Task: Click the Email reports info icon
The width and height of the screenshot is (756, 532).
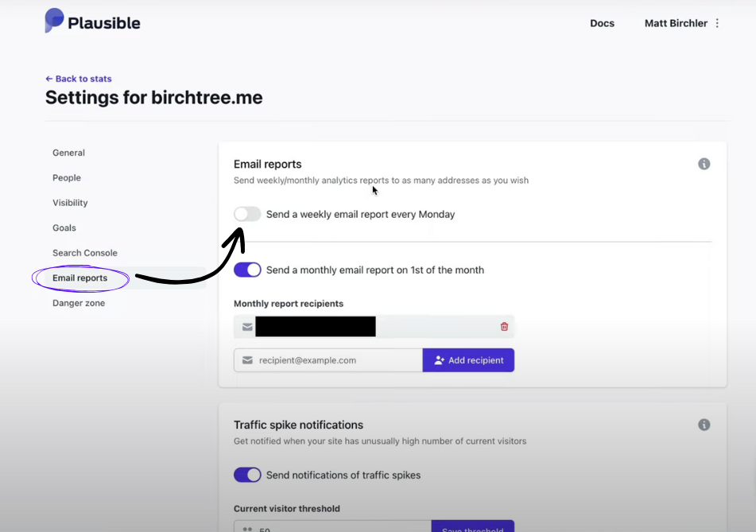Action: 704,164
